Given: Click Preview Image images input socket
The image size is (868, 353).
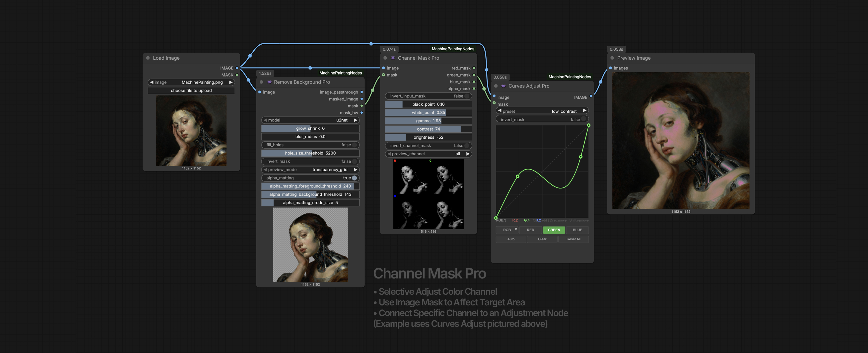Looking at the screenshot, I should point(611,68).
